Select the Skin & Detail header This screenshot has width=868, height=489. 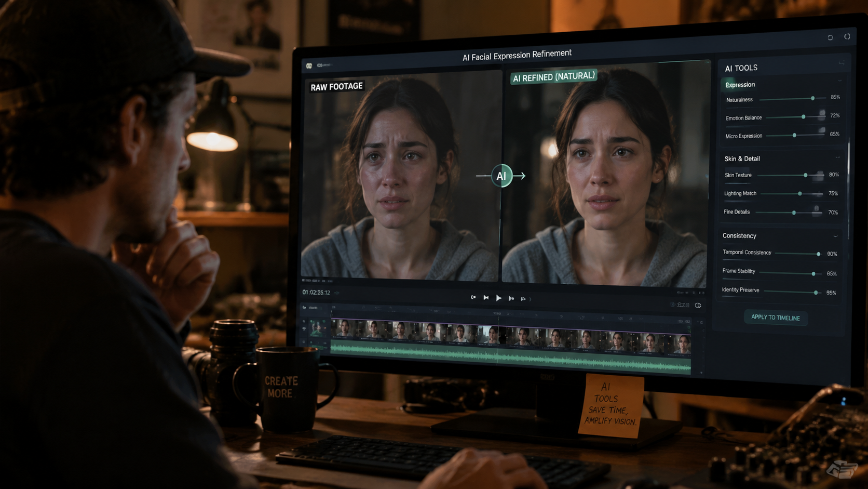point(742,158)
